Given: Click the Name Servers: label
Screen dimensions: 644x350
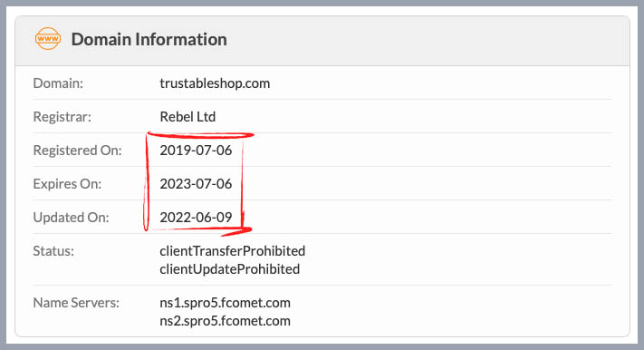Looking at the screenshot, I should pyautogui.click(x=76, y=303).
